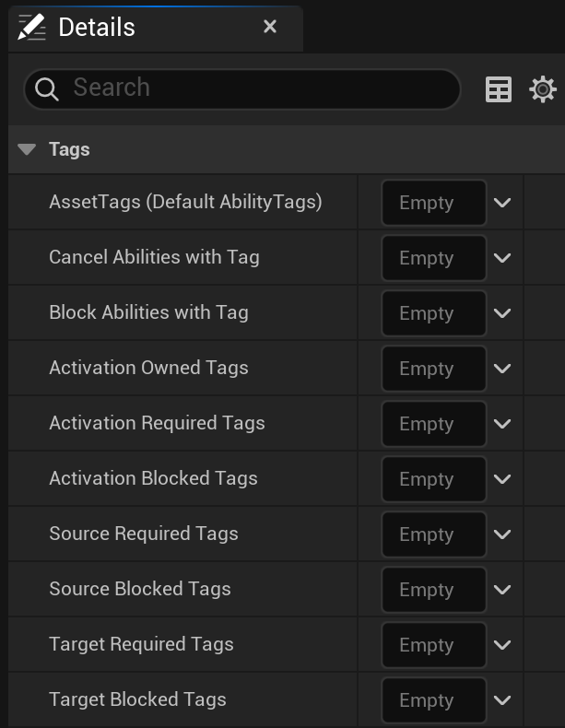Collapse the Tags section
The width and height of the screenshot is (565, 728).
click(27, 149)
